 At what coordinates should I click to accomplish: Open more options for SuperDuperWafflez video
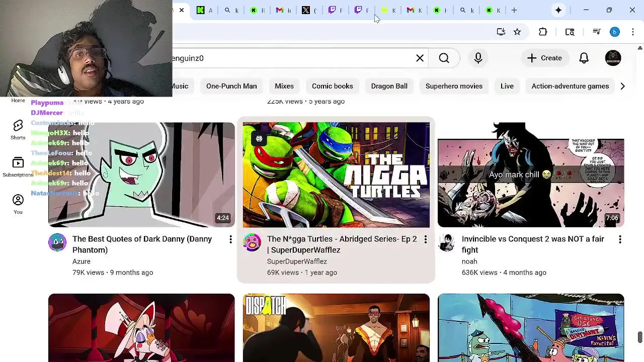[425, 240]
